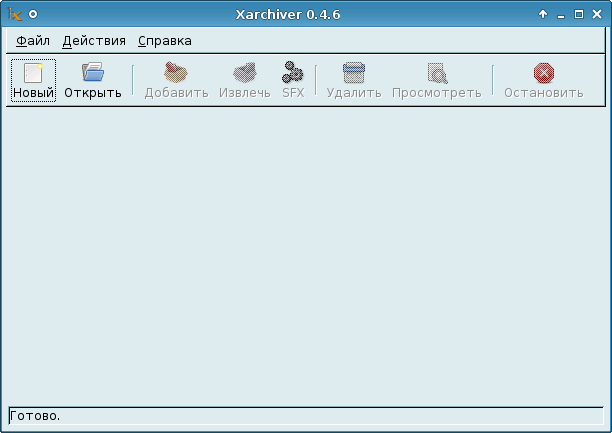Minimize the Xarchiver window
Image resolution: width=612 pixels, height=433 pixels.
pos(560,14)
